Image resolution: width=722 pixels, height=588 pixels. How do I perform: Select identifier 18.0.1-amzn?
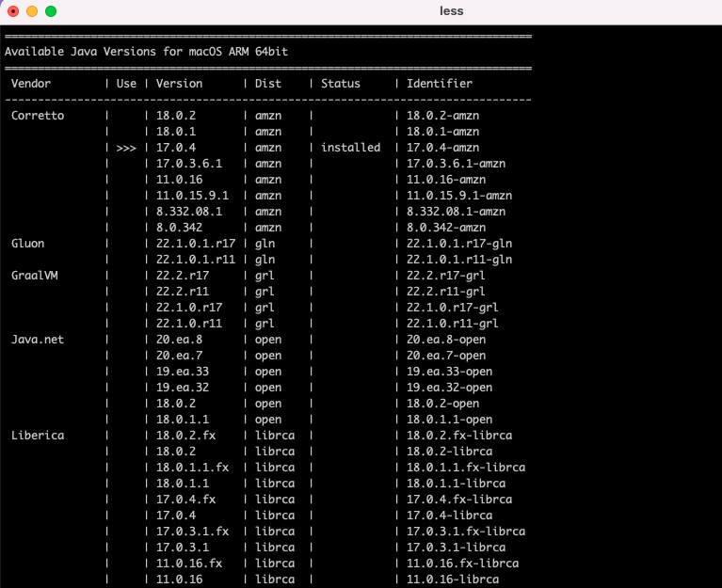(x=442, y=132)
